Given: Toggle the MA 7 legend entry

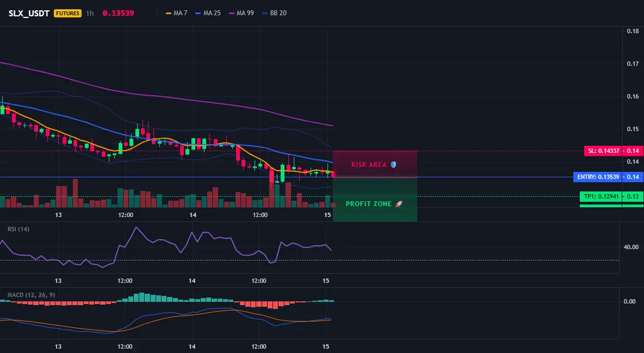Looking at the screenshot, I should (177, 13).
